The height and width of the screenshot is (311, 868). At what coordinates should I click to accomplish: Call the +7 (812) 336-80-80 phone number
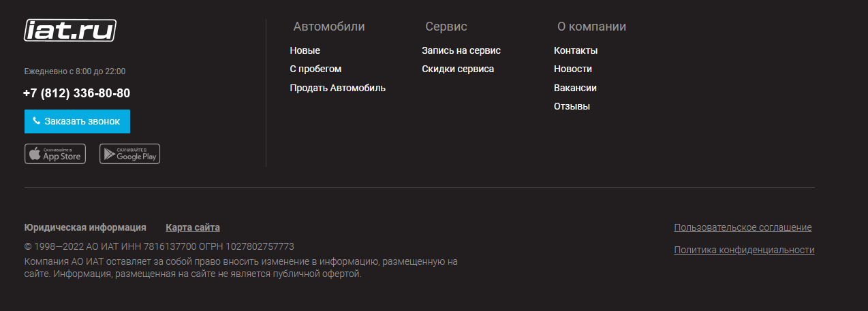76,93
